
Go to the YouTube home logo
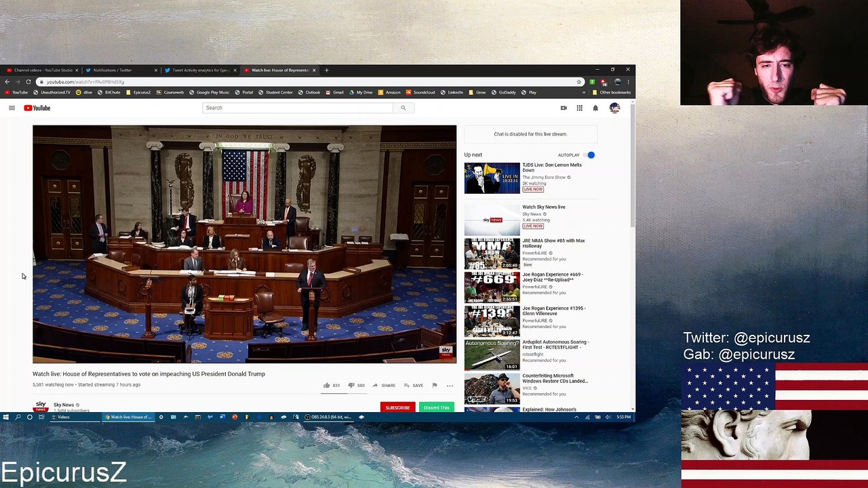[37, 108]
